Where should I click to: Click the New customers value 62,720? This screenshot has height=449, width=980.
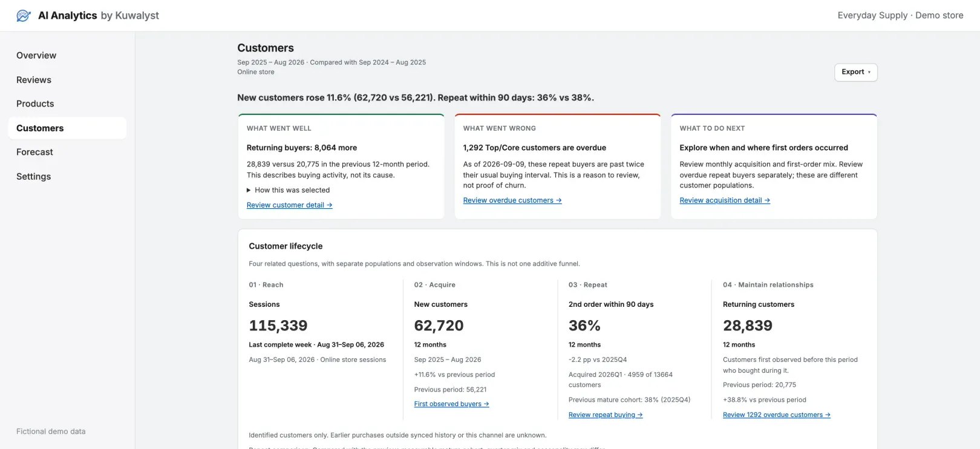(x=439, y=326)
